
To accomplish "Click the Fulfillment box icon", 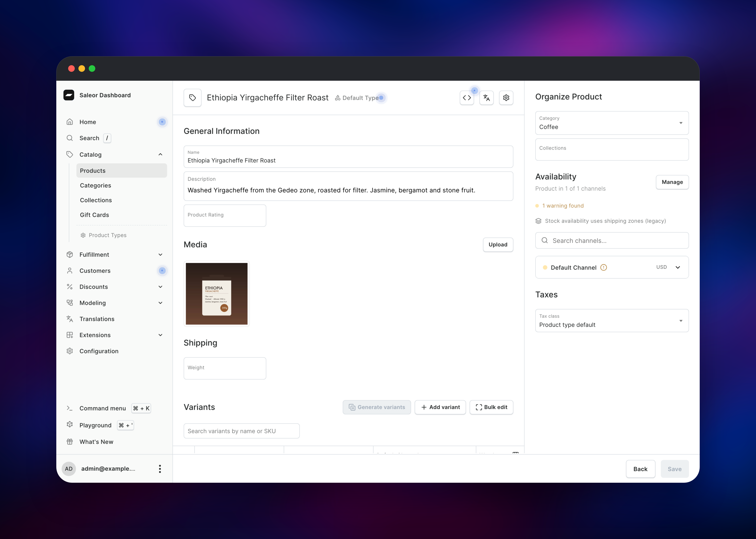I will point(70,255).
